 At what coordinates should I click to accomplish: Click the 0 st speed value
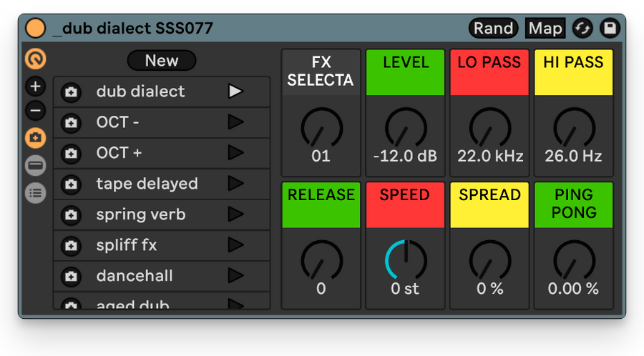coord(405,289)
